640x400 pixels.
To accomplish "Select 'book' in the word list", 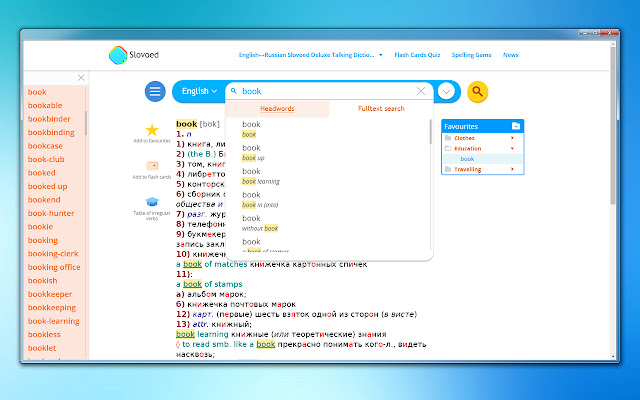I will click(37, 92).
